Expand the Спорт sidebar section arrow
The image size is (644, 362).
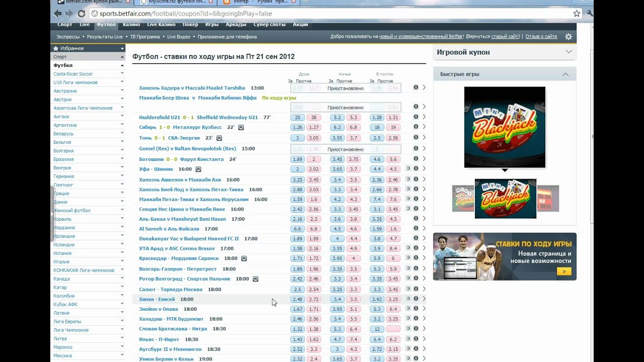pyautogui.click(x=122, y=57)
